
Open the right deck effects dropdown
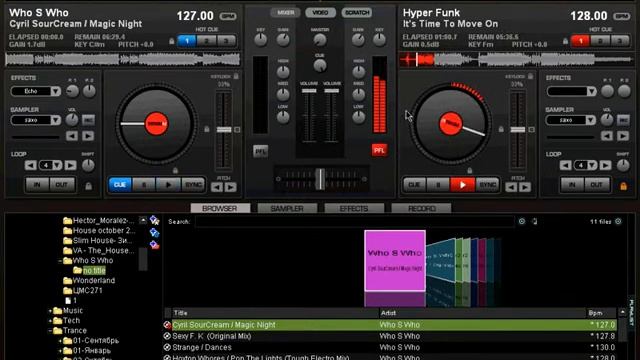[591, 91]
